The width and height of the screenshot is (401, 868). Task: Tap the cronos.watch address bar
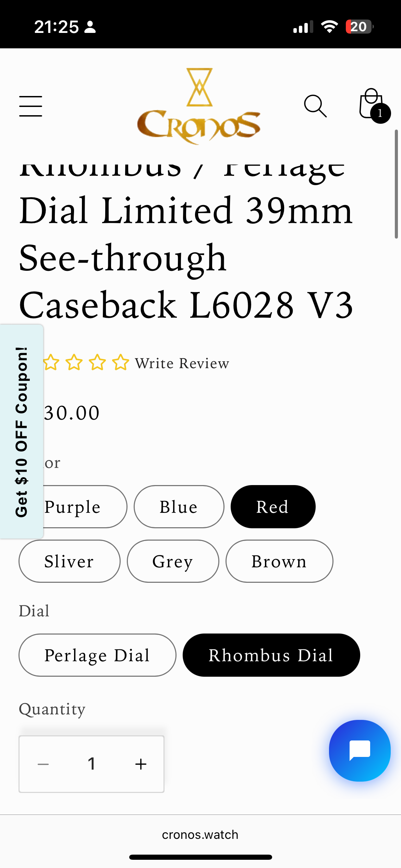(x=200, y=835)
